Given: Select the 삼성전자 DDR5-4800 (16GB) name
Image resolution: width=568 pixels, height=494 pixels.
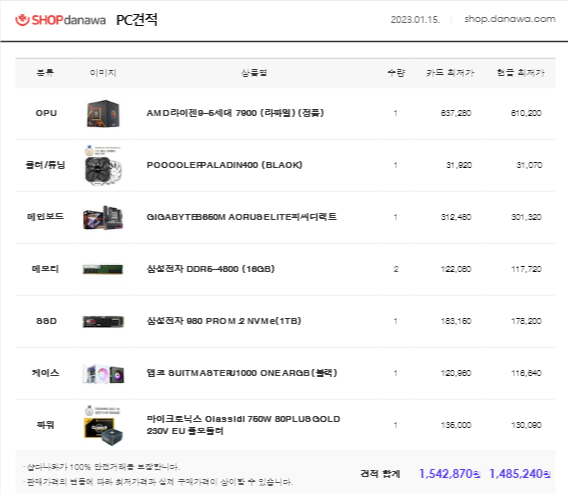Looking at the screenshot, I should click(210, 269).
